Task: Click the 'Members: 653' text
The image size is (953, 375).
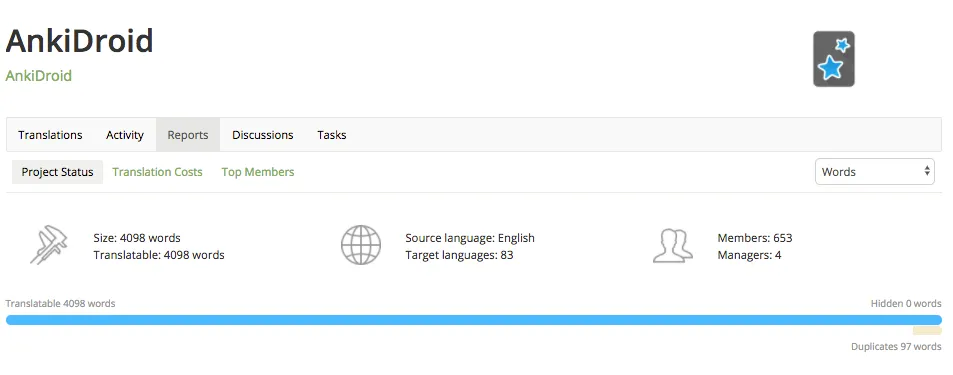Action: click(x=755, y=238)
